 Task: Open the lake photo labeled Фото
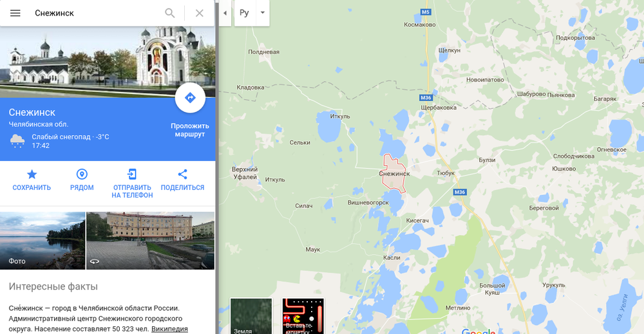(x=43, y=241)
